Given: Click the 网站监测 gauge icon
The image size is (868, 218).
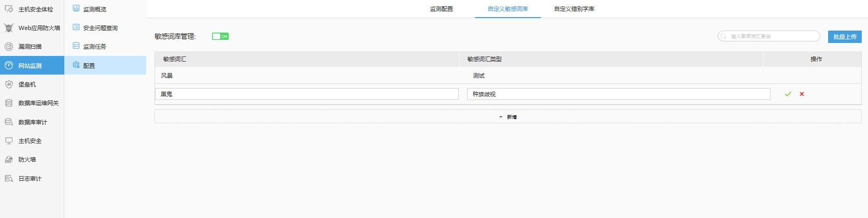Looking at the screenshot, I should click(9, 65).
